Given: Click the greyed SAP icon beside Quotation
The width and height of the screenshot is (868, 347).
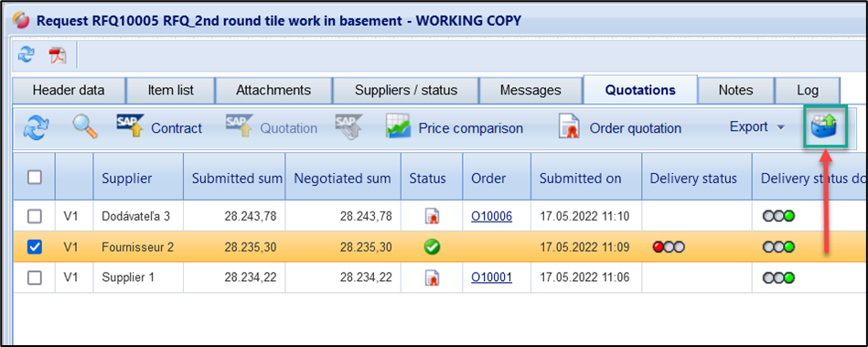Looking at the screenshot, I should (x=348, y=128).
